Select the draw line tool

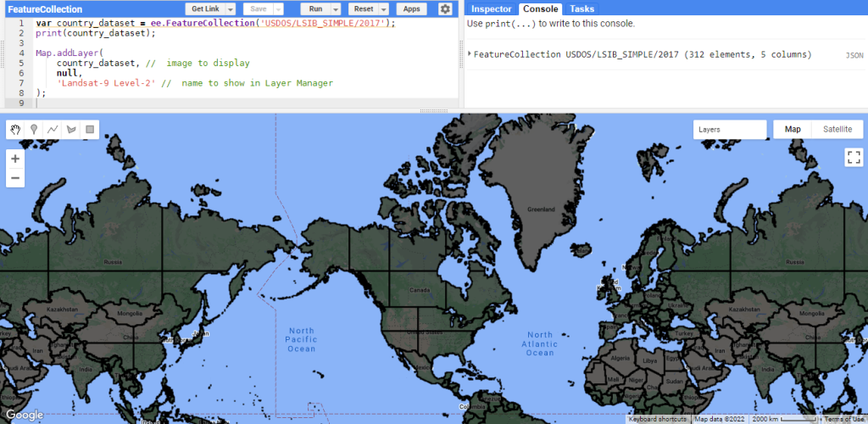coord(53,130)
